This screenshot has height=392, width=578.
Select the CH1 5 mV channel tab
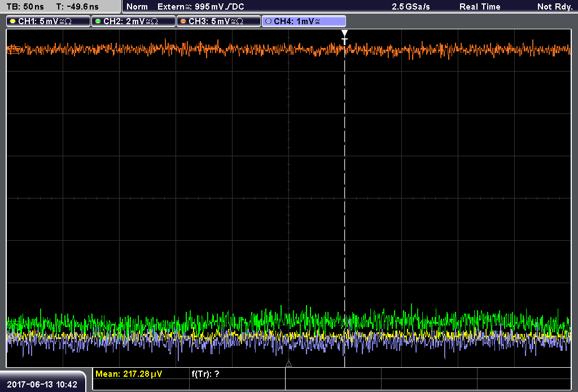49,21
